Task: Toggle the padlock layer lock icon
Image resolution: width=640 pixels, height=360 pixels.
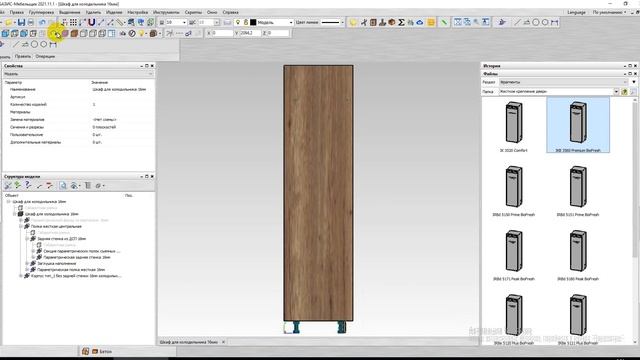Action: pyautogui.click(x=246, y=22)
